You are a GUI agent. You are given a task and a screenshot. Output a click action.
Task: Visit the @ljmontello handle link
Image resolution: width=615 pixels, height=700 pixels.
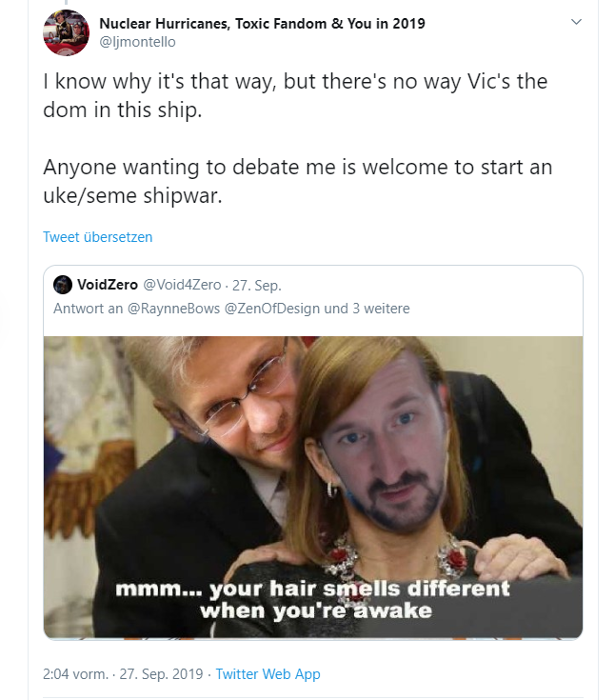pos(137,42)
